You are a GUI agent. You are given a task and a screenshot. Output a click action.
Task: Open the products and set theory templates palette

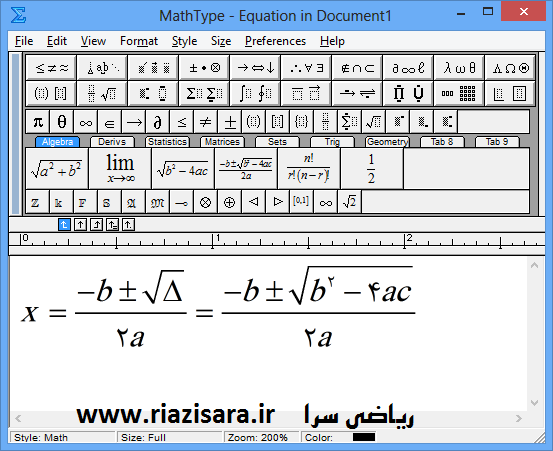point(408,93)
